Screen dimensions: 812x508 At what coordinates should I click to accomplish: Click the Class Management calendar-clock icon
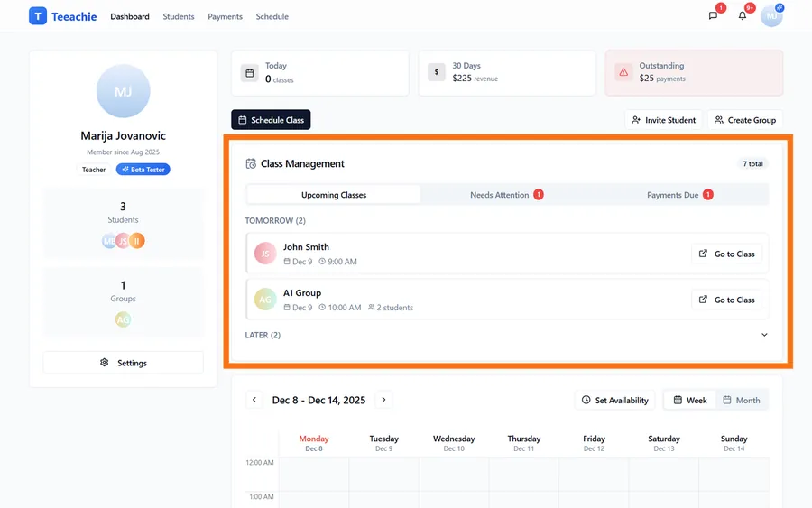(x=251, y=163)
